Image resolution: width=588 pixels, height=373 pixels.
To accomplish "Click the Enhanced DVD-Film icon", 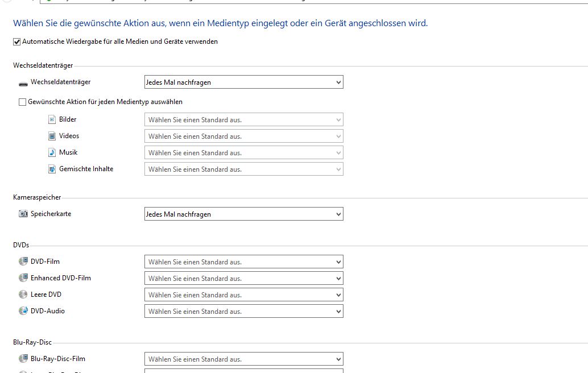I will coord(23,278).
